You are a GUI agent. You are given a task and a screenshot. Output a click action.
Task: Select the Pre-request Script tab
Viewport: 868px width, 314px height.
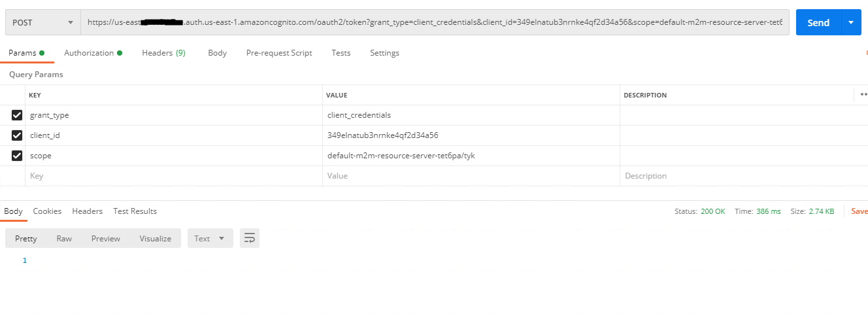(279, 53)
